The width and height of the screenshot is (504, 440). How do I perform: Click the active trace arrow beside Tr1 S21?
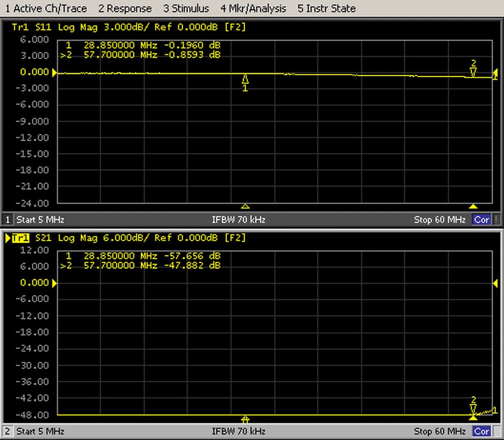click(7, 238)
